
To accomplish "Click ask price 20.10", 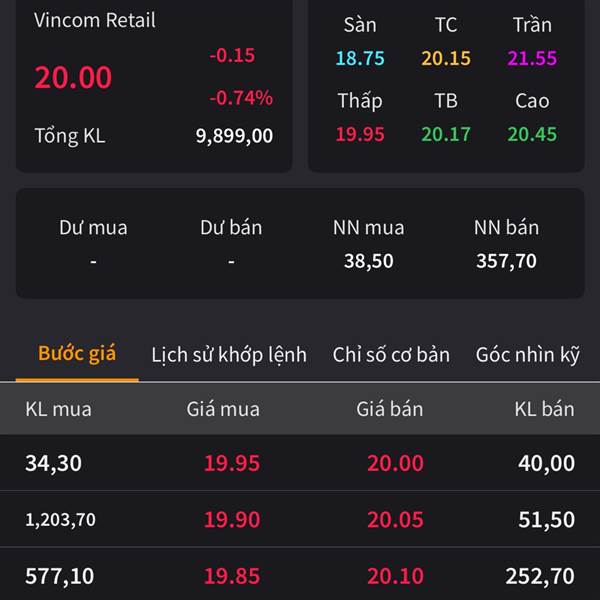I will click(395, 576).
